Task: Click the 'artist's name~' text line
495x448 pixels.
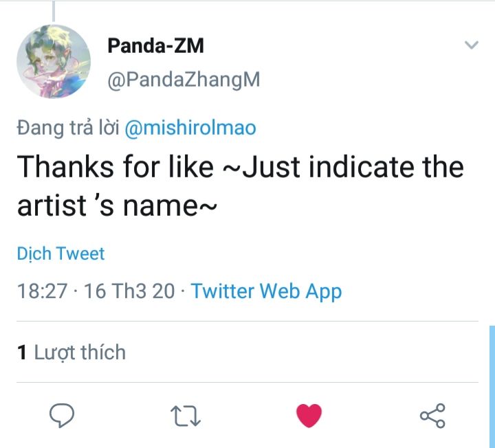Action: click(x=117, y=205)
